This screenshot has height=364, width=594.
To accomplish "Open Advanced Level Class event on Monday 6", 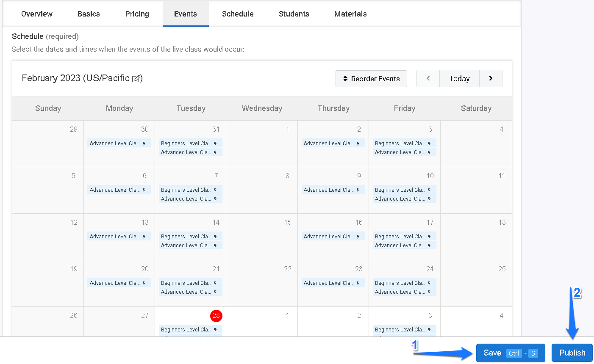I will tap(119, 190).
